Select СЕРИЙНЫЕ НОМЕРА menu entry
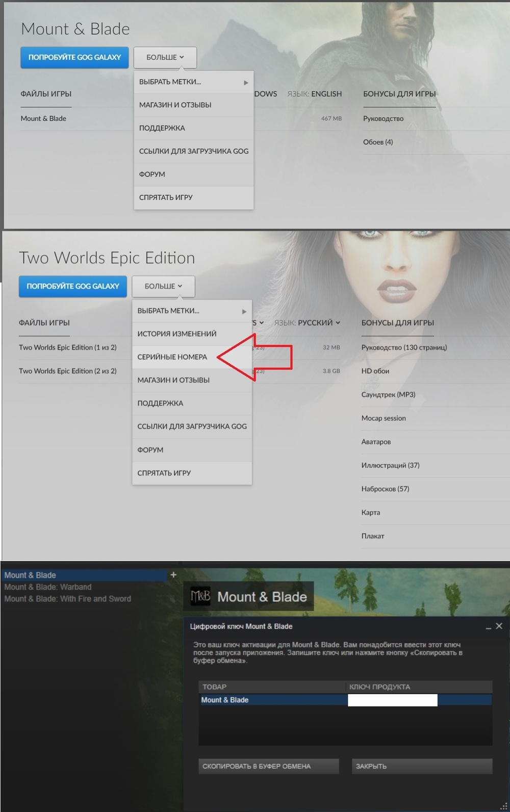510x812 pixels. 192,357
